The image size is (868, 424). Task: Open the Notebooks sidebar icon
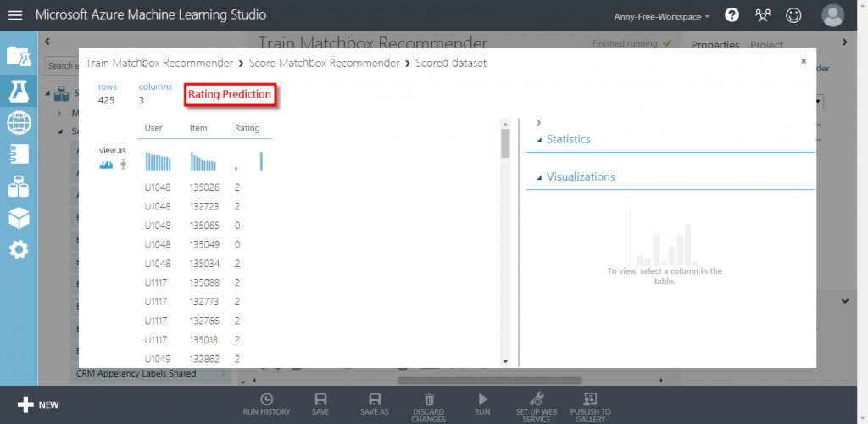[19, 153]
